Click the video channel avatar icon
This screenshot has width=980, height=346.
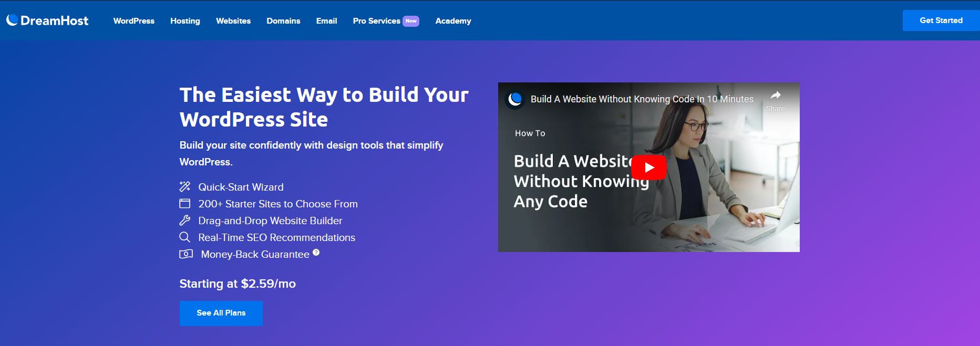515,99
